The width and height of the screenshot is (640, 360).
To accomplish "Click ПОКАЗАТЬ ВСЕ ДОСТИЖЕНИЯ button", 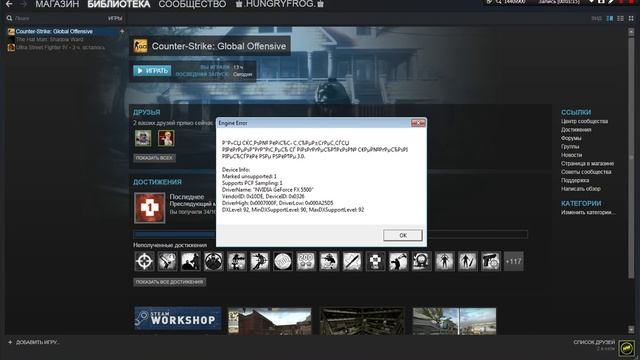I will tap(169, 282).
